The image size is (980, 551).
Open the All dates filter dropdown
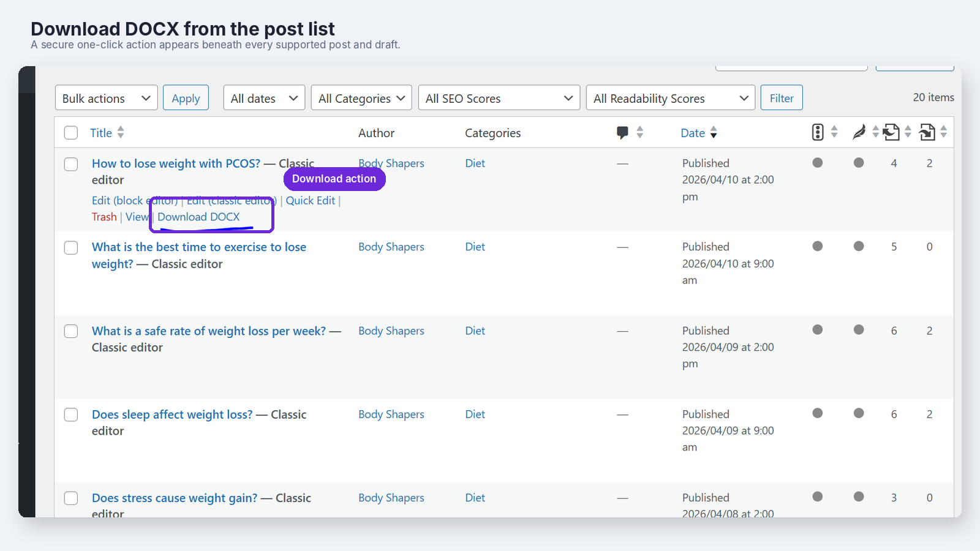(x=264, y=98)
